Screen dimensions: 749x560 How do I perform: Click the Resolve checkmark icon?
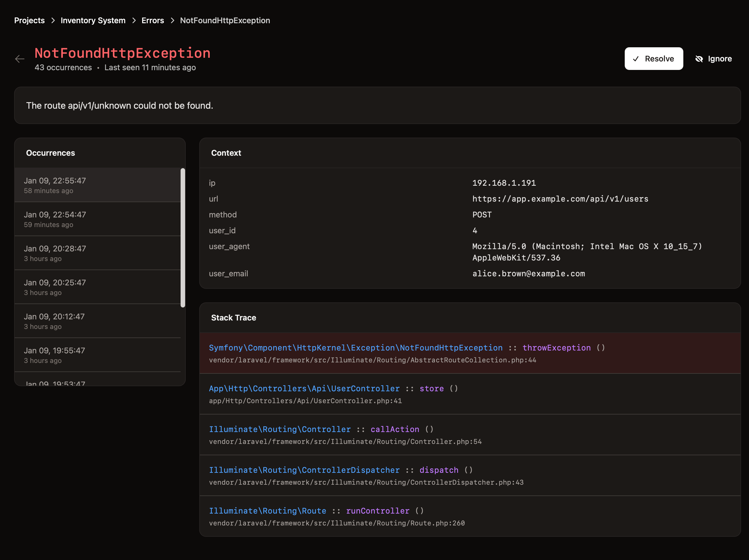click(x=635, y=59)
